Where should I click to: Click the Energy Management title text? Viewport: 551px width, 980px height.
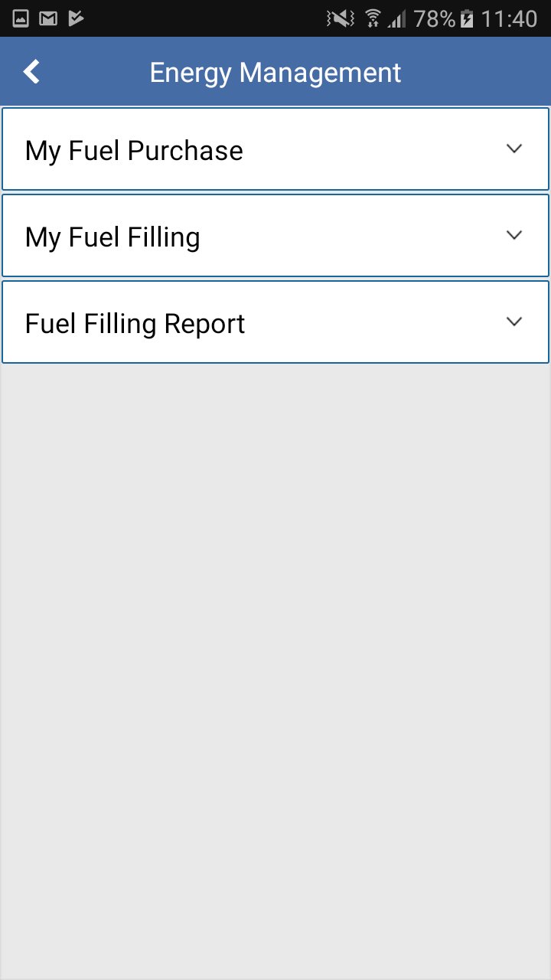[x=275, y=73]
